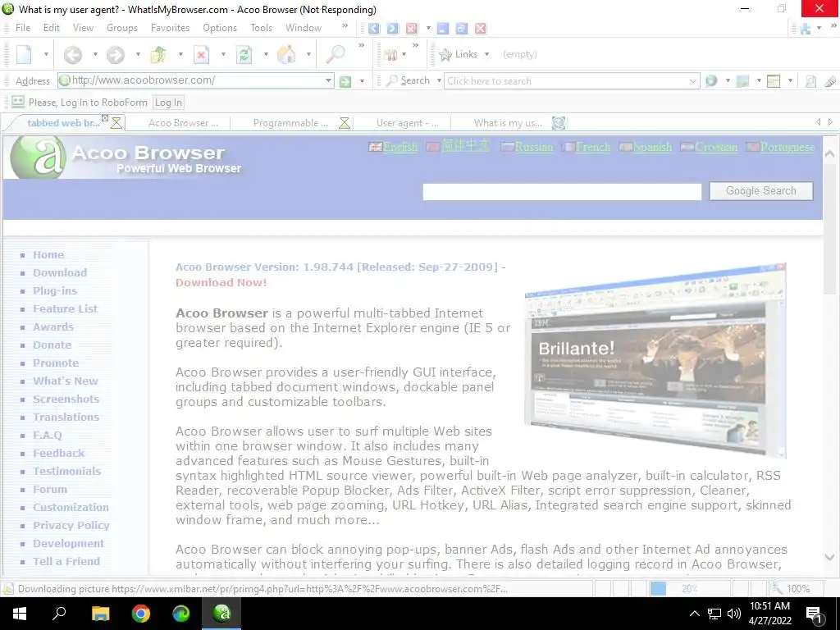Open the New page dropdown arrow
This screenshot has height=630, width=840.
coord(46,54)
